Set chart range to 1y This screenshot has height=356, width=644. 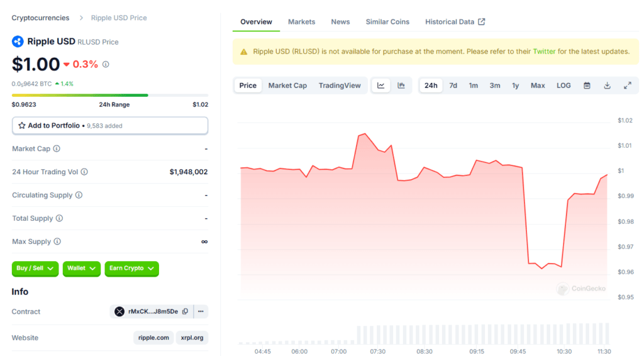pos(515,86)
